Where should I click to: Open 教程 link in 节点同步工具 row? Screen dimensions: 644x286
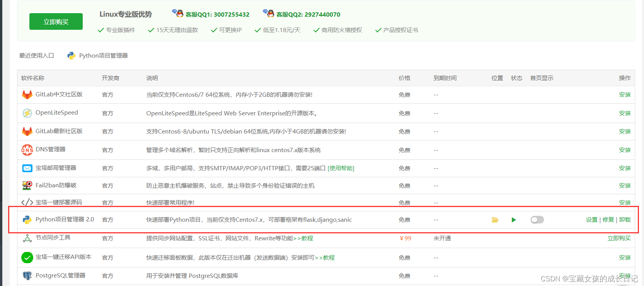point(307,238)
